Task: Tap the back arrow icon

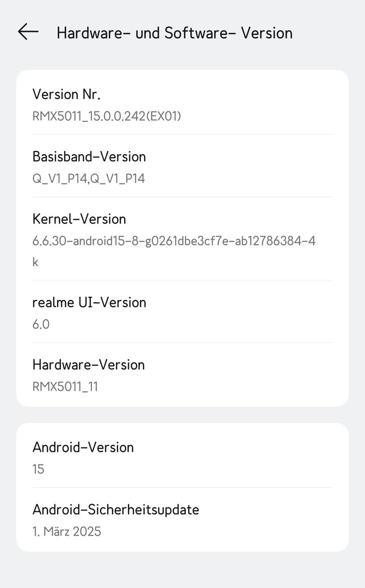Action: pos(28,32)
